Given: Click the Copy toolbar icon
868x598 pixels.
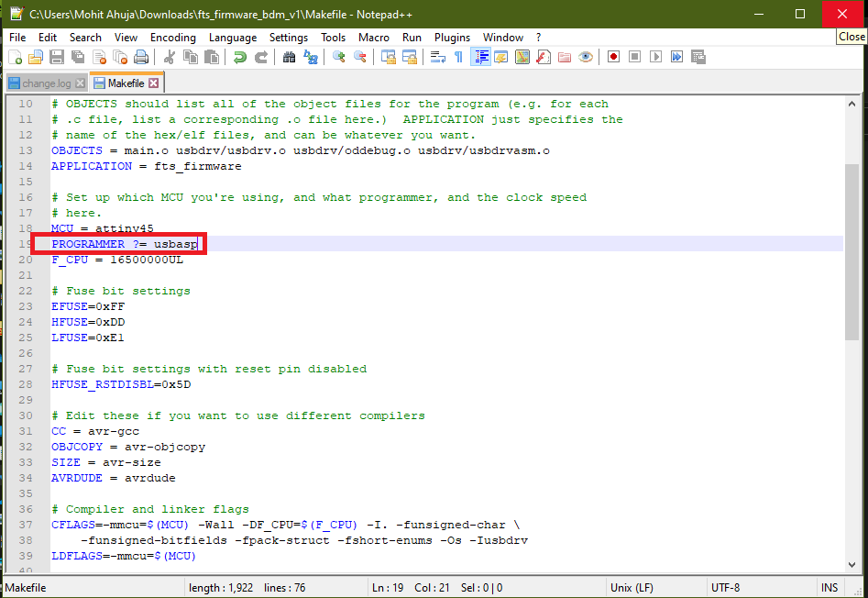Looking at the screenshot, I should click(x=191, y=57).
